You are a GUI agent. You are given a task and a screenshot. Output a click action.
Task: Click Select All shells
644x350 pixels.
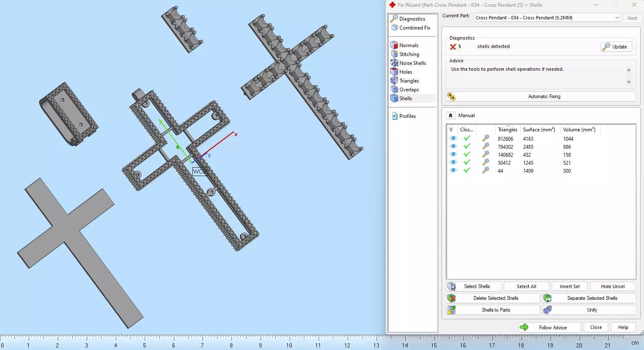coord(527,286)
